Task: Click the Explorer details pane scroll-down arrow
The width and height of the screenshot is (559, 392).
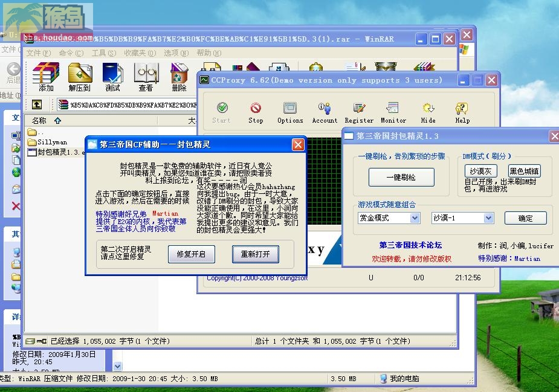Action: 118,366
